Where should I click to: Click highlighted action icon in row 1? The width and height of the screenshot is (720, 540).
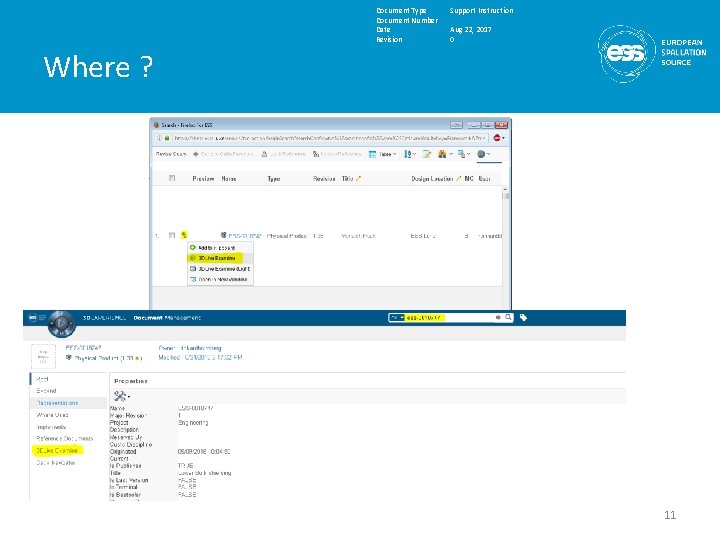click(184, 235)
